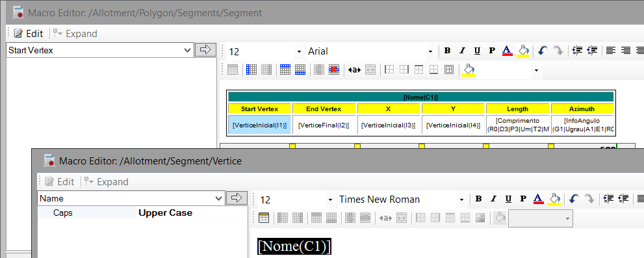Select the End Vertex header cell
This screenshot has height=258, width=644.
[324, 109]
